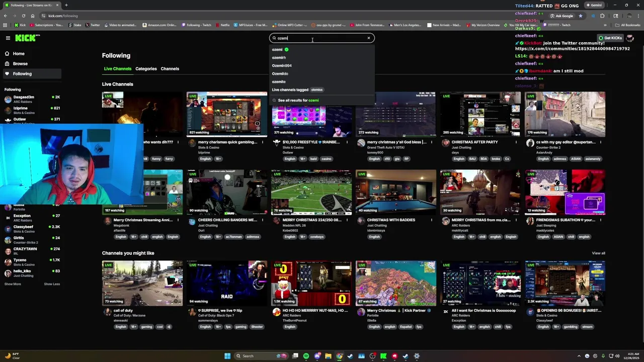This screenshot has height=362, width=644.
Task: Click 'View all' recommended channels
Action: coord(598,253)
